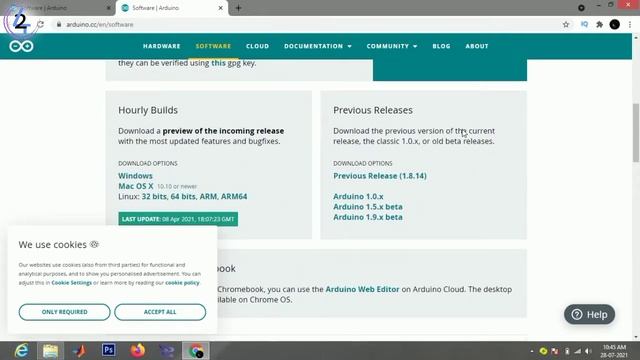The image size is (640, 360).
Task: Go to the Cloud nav item
Action: (x=258, y=46)
